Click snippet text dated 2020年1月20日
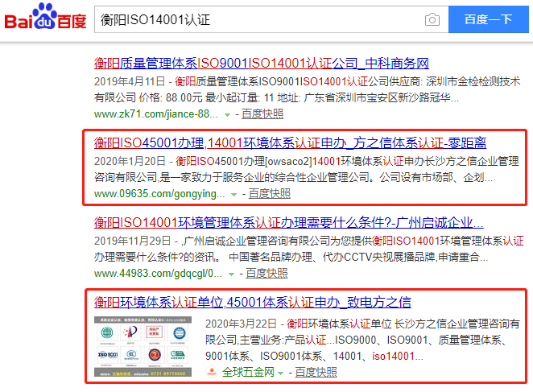Image resolution: width=533 pixels, height=392 pixels. 307,169
